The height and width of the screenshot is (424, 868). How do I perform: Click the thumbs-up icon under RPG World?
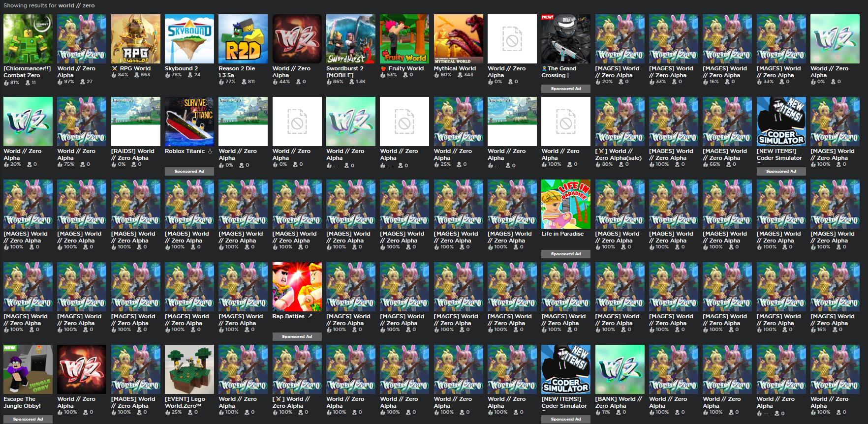[x=114, y=75]
